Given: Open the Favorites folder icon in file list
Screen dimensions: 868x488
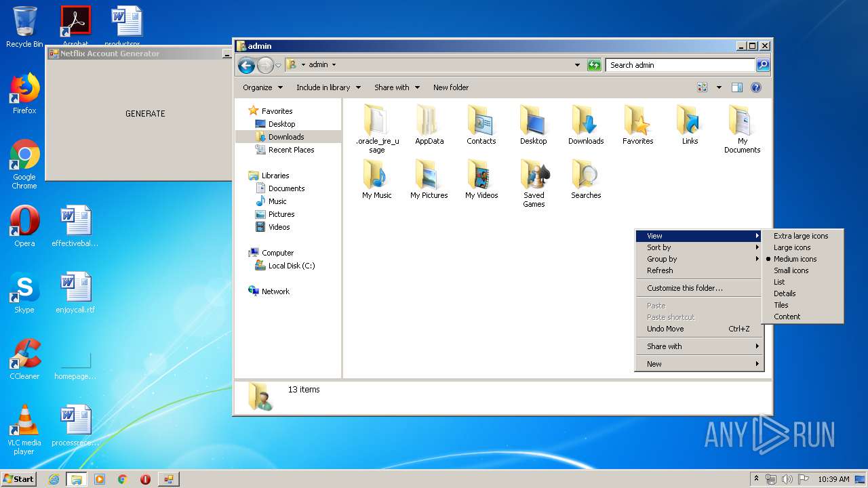Looking at the screenshot, I should 638,125.
